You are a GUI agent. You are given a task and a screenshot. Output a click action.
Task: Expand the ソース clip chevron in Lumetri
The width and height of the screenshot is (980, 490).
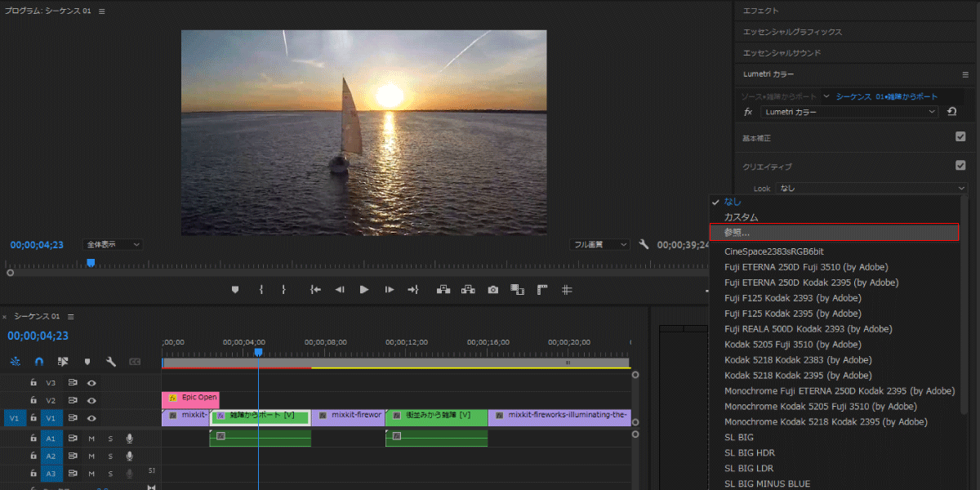click(x=826, y=96)
